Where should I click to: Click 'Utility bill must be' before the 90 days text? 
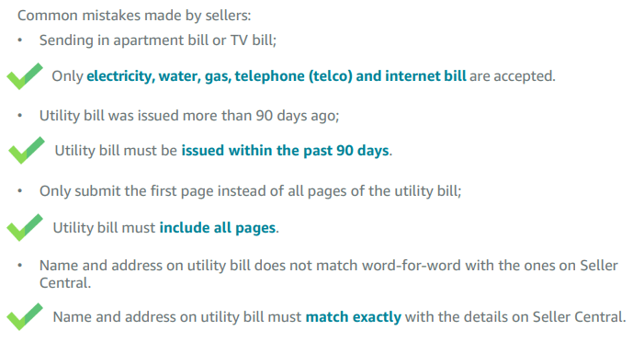pos(116,151)
